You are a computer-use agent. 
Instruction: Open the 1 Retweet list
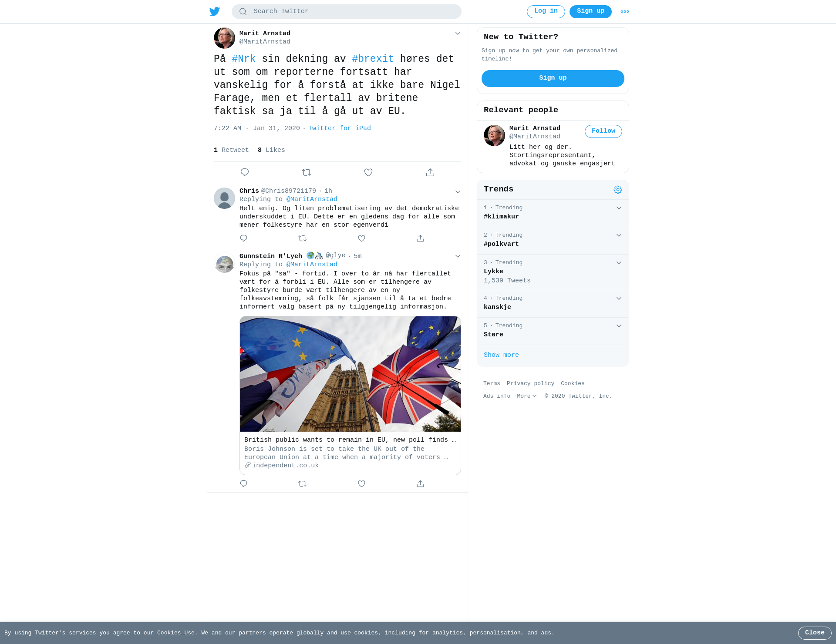pyautogui.click(x=231, y=150)
